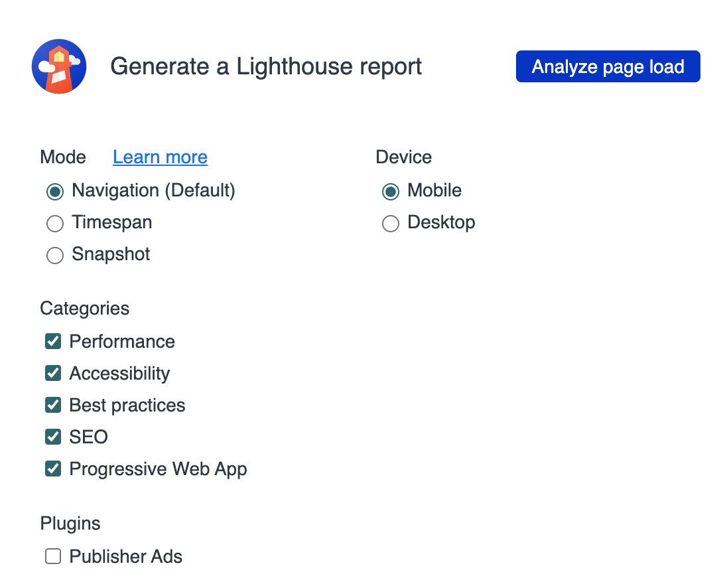
Task: Click the Analyze page load button
Action: pos(608,66)
